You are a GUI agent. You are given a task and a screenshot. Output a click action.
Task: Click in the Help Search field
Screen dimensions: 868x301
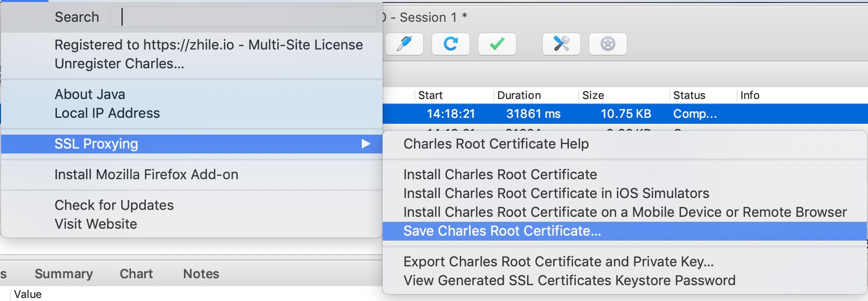[243, 17]
